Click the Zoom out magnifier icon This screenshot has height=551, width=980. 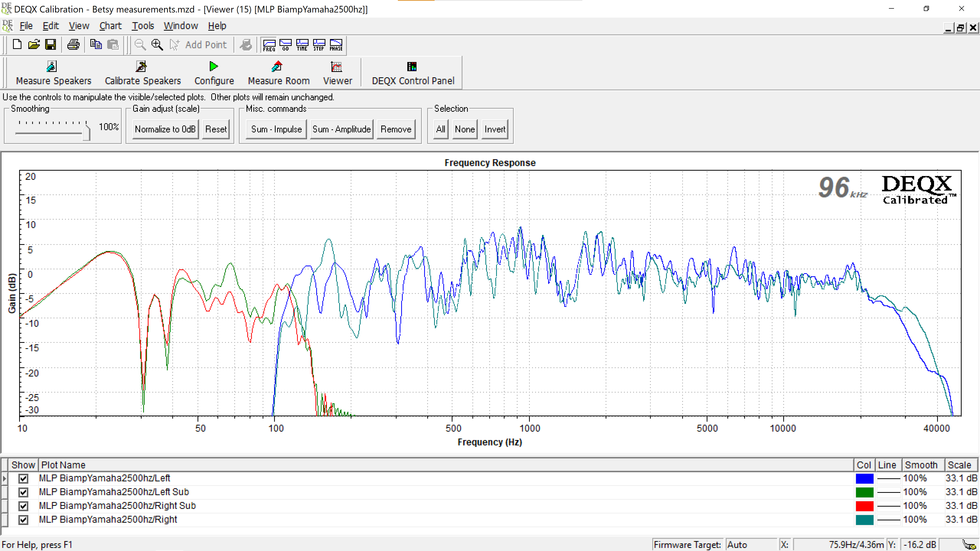[140, 45]
